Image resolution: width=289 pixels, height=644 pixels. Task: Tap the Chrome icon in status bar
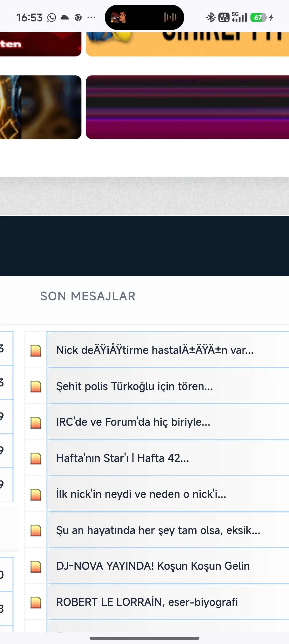coord(78,18)
